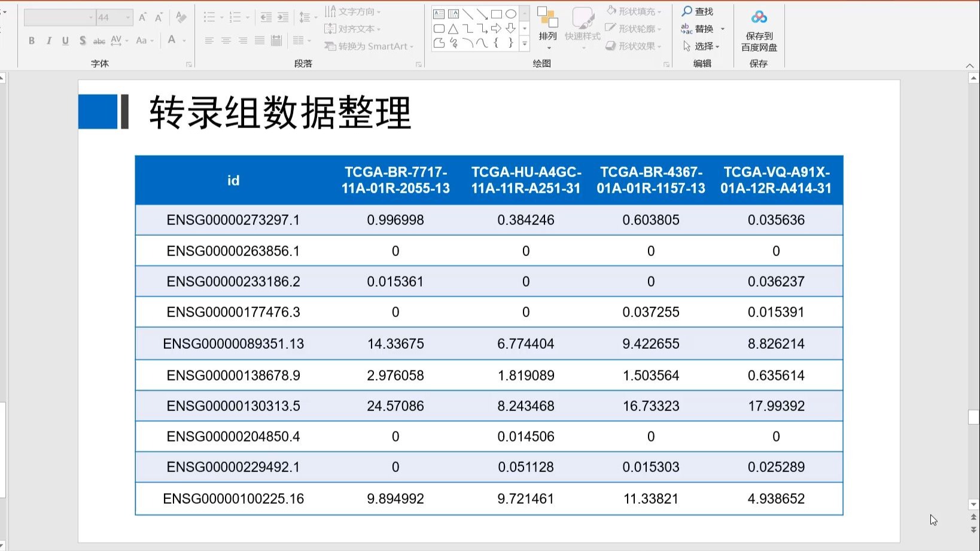Screen dimensions: 980x551
Task: Go to next slide double arrow
Action: tap(973, 529)
